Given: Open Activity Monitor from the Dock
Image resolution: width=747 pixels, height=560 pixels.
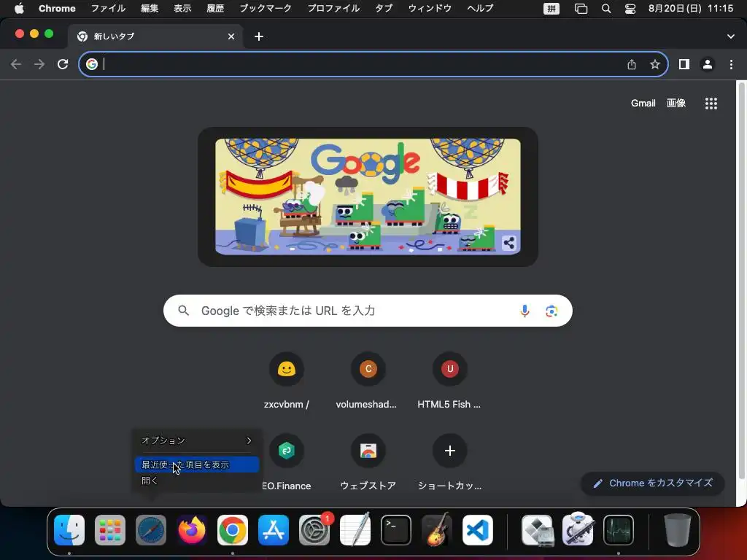Looking at the screenshot, I should click(619, 530).
